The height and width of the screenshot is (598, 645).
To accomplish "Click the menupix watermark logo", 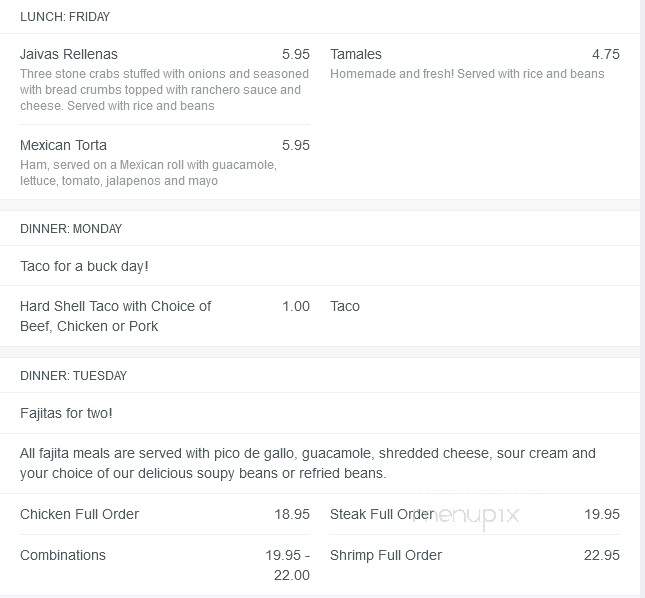I will pyautogui.click(x=467, y=516).
